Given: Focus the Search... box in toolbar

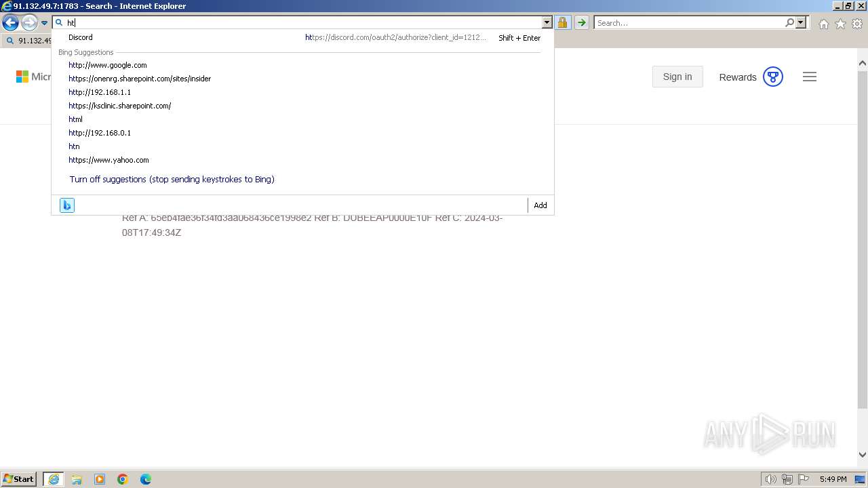Looking at the screenshot, I should point(688,22).
